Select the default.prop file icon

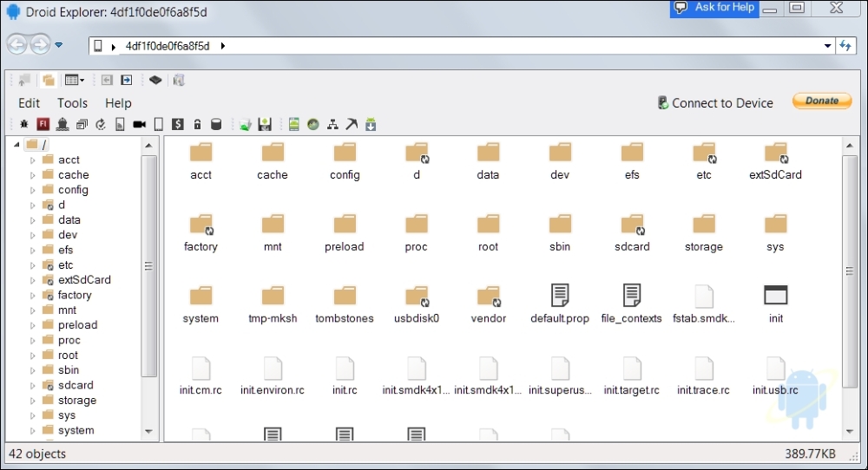point(560,296)
